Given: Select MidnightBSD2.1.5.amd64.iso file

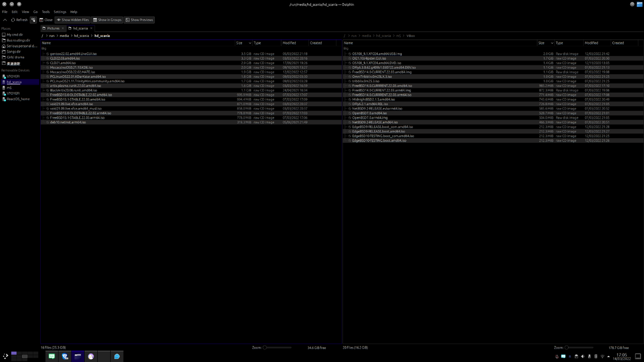Looking at the screenshot, I should pos(373,99).
